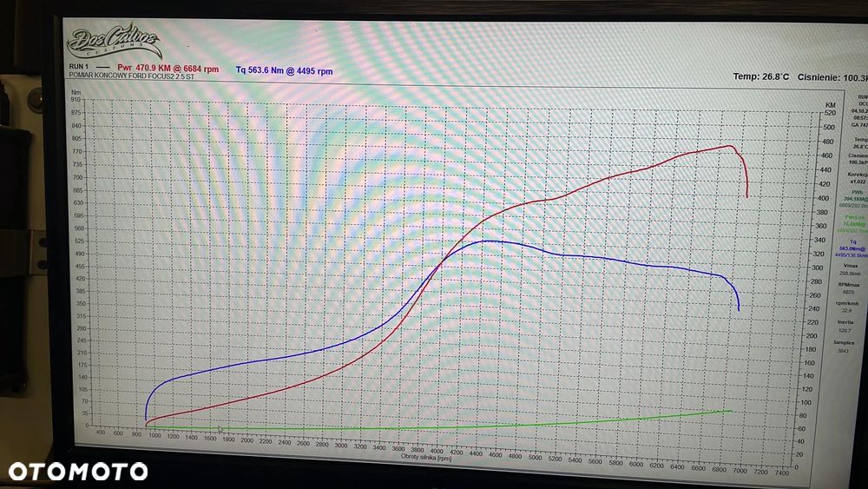This screenshot has height=489, width=868.
Task: Click the '4000' label on rpm axis
Action: (x=437, y=450)
